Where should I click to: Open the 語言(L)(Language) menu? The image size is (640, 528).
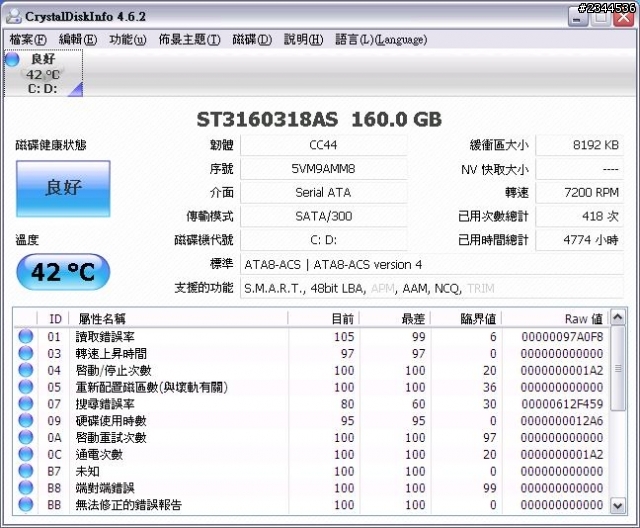381,40
